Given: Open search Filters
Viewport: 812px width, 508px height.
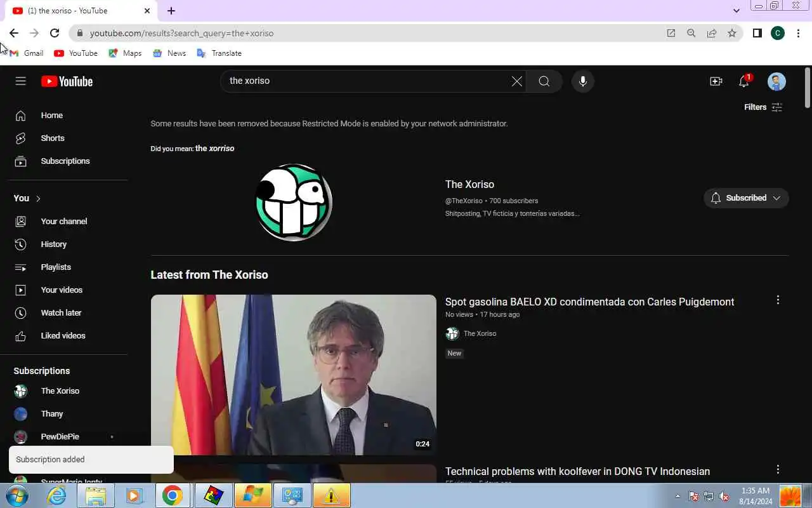Looking at the screenshot, I should point(763,107).
